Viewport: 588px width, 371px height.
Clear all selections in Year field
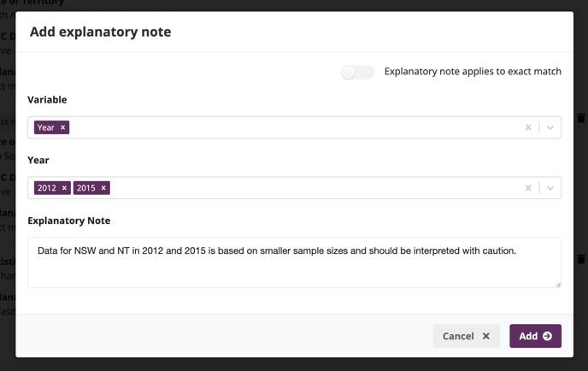point(528,188)
